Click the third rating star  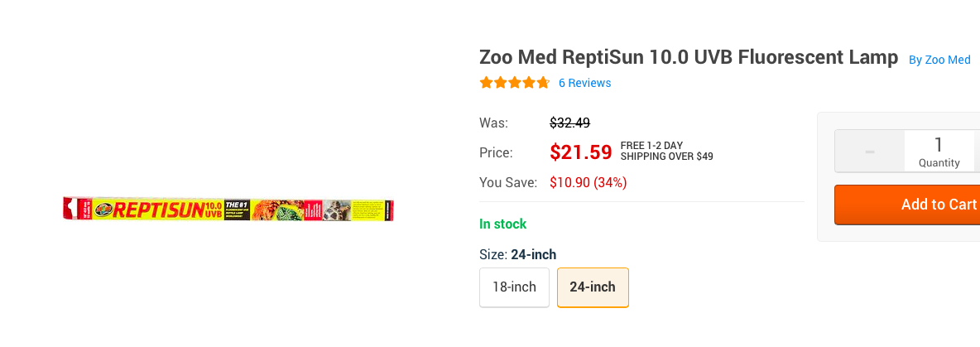(x=515, y=83)
